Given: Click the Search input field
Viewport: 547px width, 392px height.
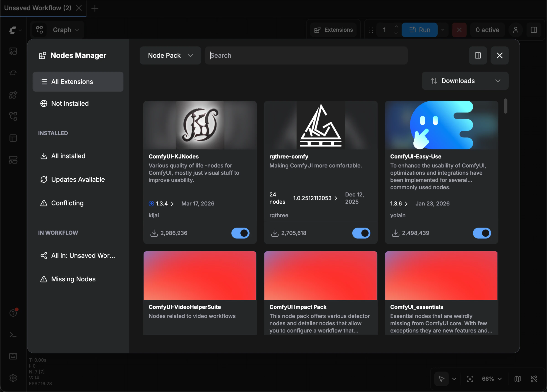Looking at the screenshot, I should click(306, 55).
